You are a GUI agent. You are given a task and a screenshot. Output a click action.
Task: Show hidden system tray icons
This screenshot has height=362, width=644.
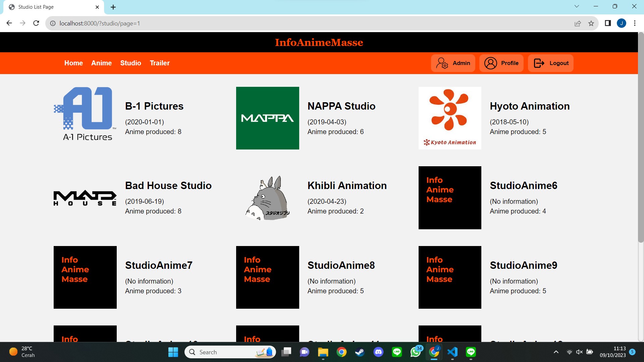tap(556, 352)
